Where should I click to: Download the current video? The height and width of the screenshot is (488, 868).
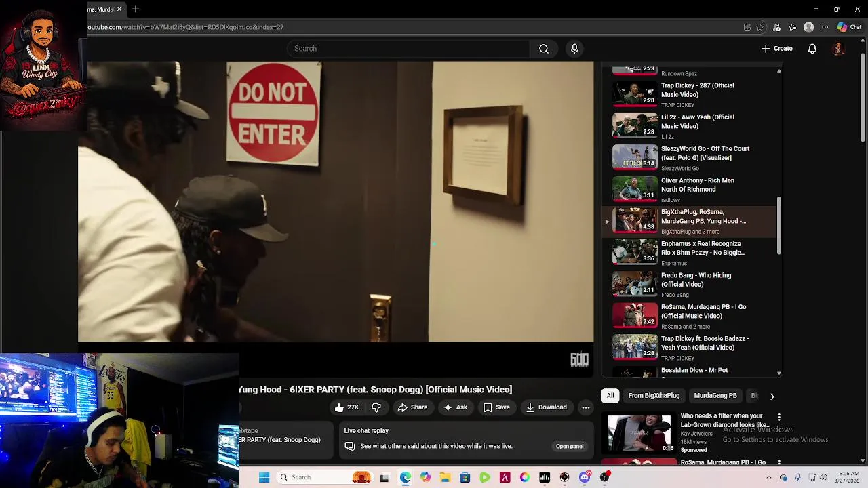(x=546, y=407)
